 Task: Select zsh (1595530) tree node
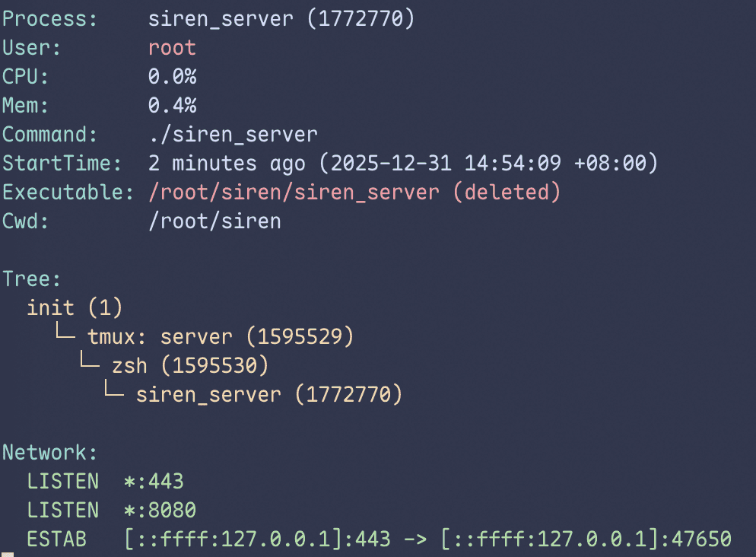(x=190, y=365)
